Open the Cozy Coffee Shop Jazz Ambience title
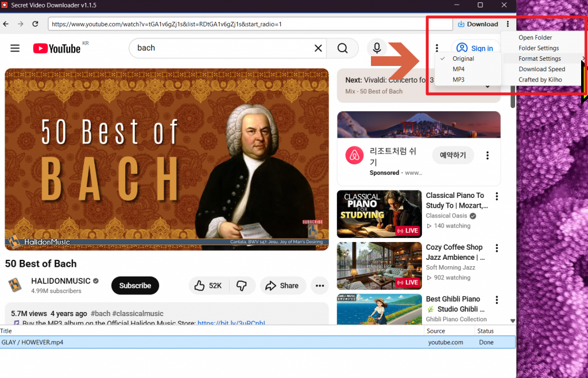Viewport: 588px width, 378px height. tap(455, 252)
